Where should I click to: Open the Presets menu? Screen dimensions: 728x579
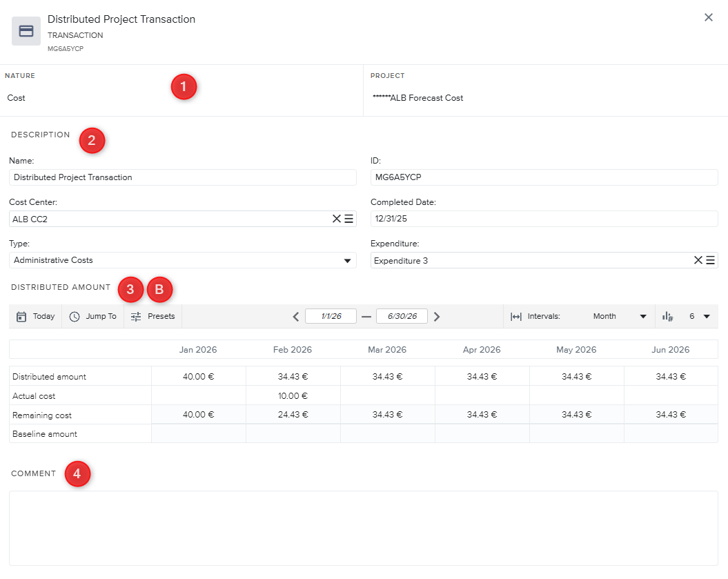pos(153,316)
